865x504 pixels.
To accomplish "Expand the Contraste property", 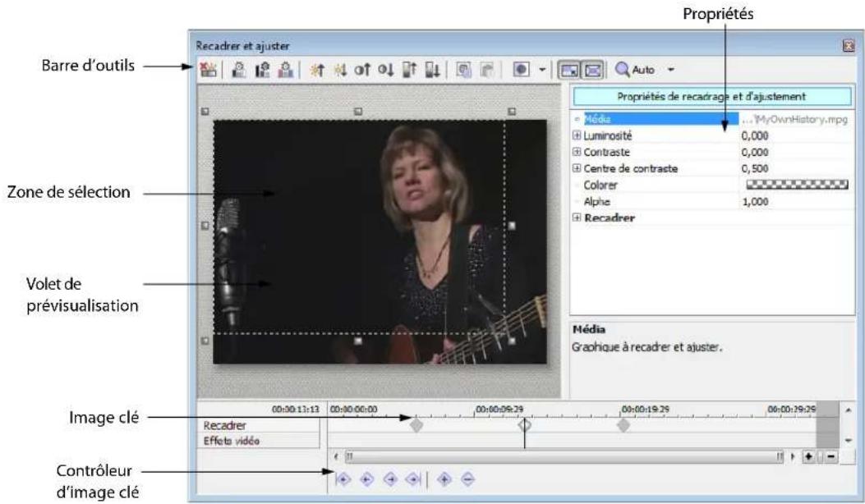I will pos(577,152).
